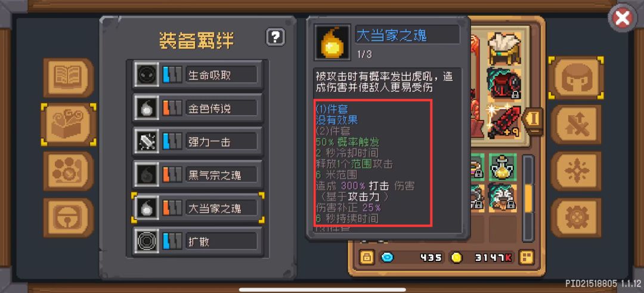Image resolution: width=644 pixels, height=293 pixels.
Task: Open the gear settings icon
Action: coord(576,218)
